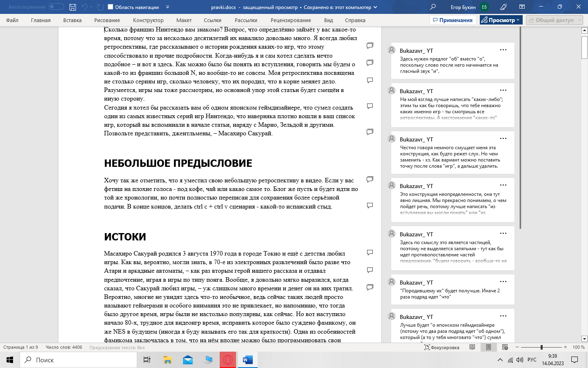Open Focus mode in status bar

tap(442, 347)
